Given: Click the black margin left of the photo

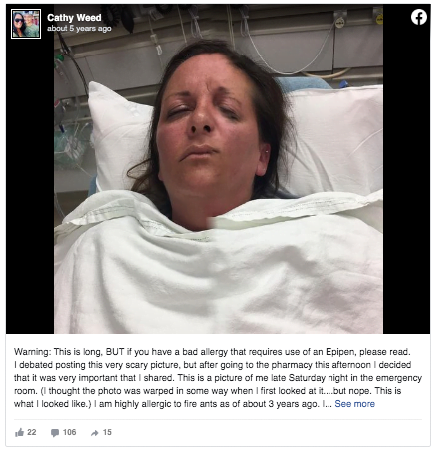Looking at the screenshot, I should tap(30, 187).
